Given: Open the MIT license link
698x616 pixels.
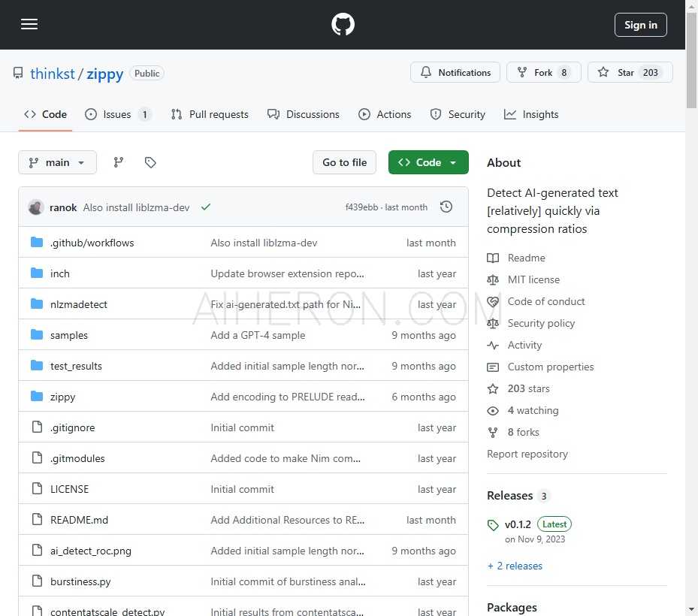Looking at the screenshot, I should pos(533,279).
